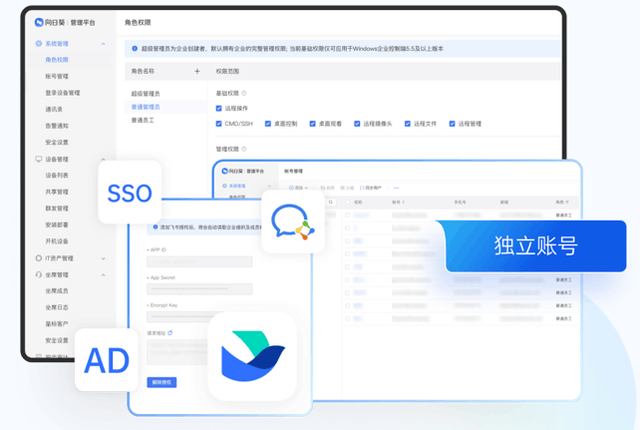Click the WeCom chat bubble icon
The height and width of the screenshot is (430, 640).
click(x=293, y=222)
